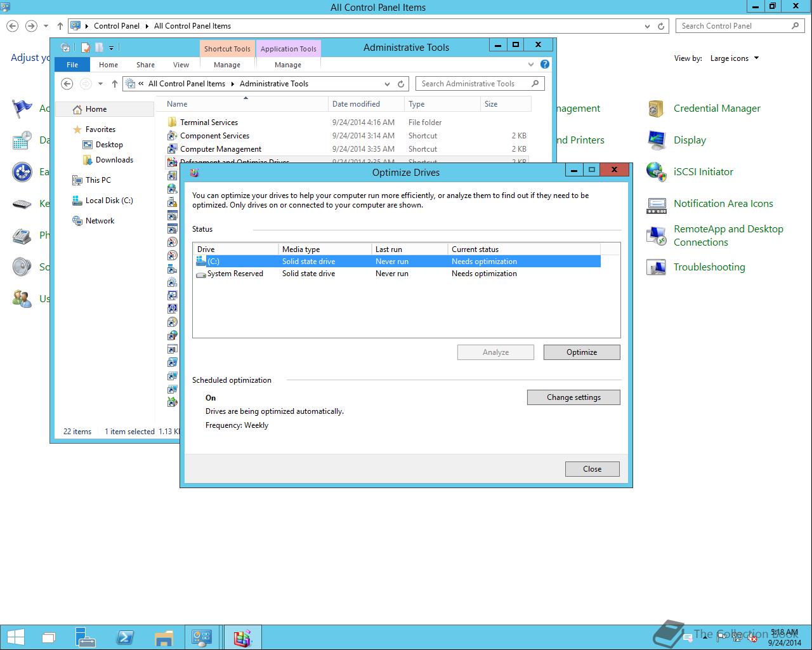Refresh the Control Panel address bar
The height and width of the screenshot is (650, 812).
[x=661, y=26]
